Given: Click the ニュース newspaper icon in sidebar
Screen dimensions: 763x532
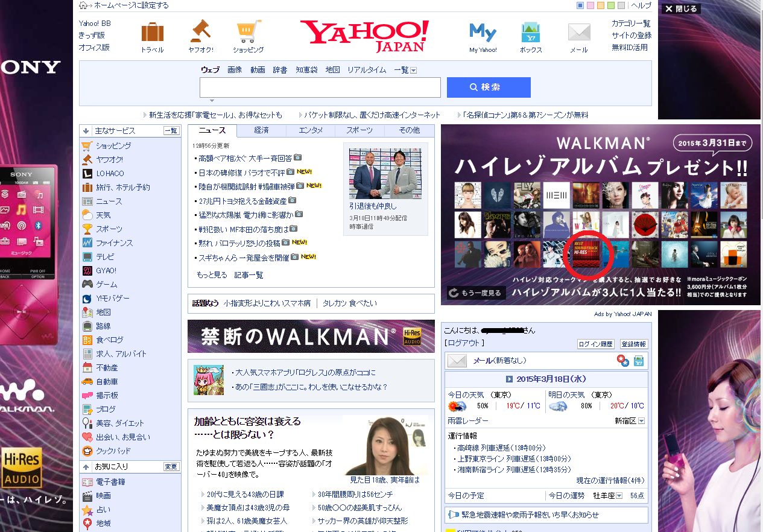Looking at the screenshot, I should tap(87, 201).
